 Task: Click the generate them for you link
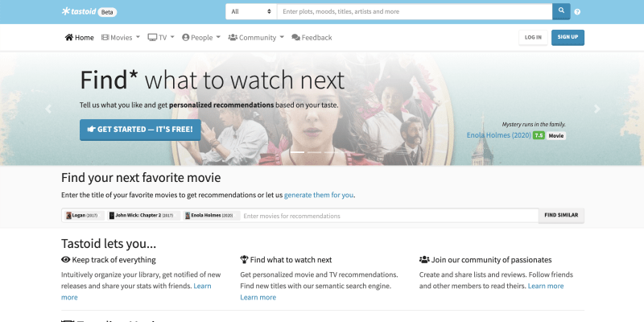coord(319,195)
